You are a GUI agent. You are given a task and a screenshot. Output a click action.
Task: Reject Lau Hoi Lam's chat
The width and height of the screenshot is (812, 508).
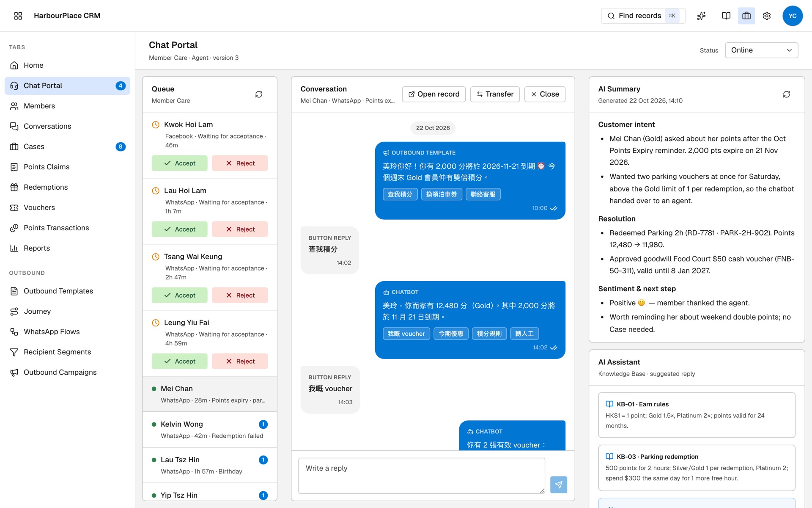click(x=240, y=229)
